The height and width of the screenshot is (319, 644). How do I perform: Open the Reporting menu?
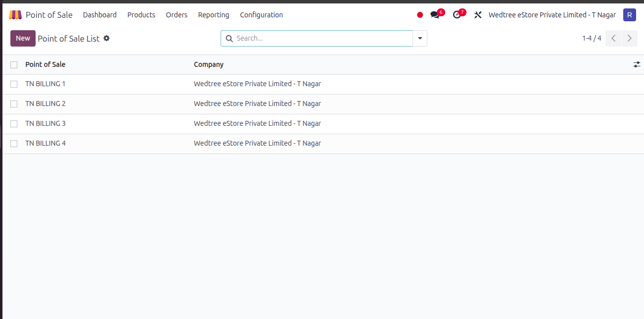pyautogui.click(x=214, y=15)
